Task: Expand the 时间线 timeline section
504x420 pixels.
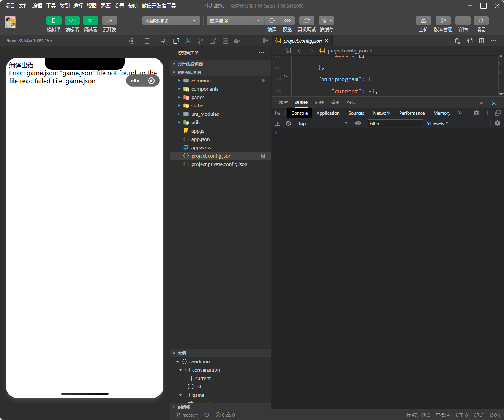Action: [x=221, y=407]
